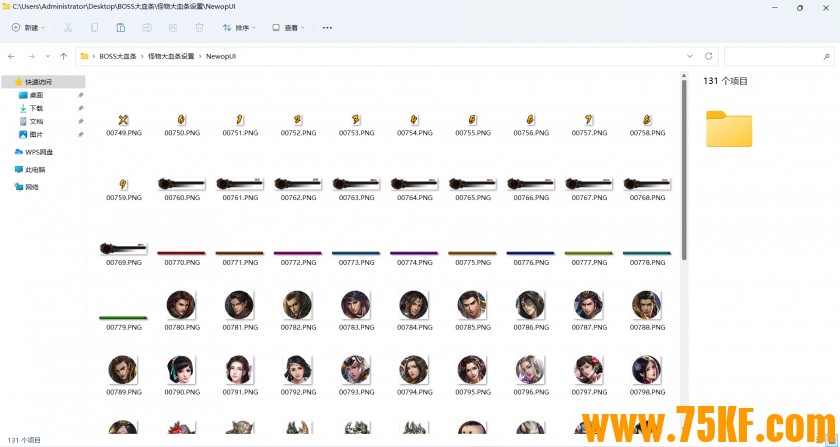Click the 00775.PNG file name
Screen dimensions: 840x447
[x=473, y=263]
